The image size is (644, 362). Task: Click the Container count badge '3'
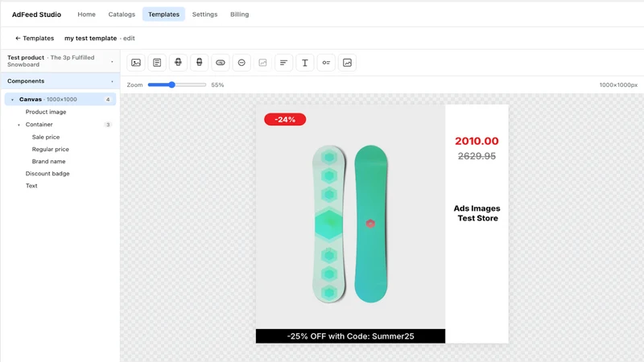tap(108, 125)
